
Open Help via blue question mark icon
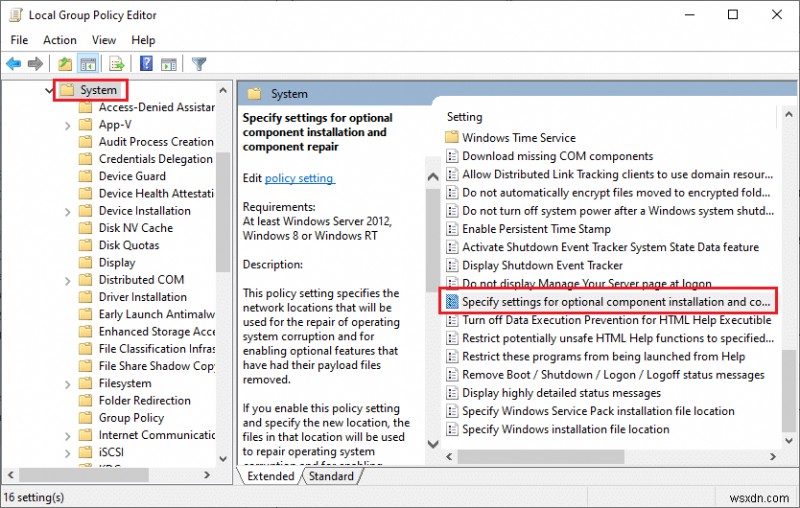[146, 63]
